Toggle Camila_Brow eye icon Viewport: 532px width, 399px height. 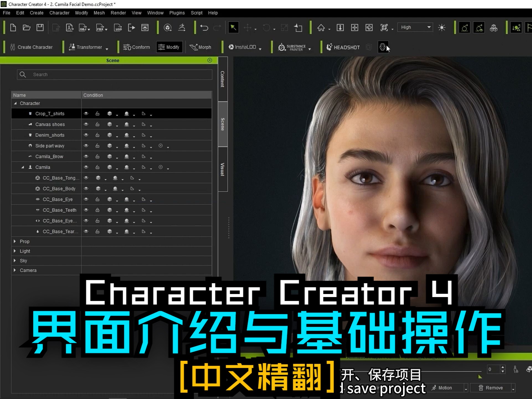coord(86,156)
